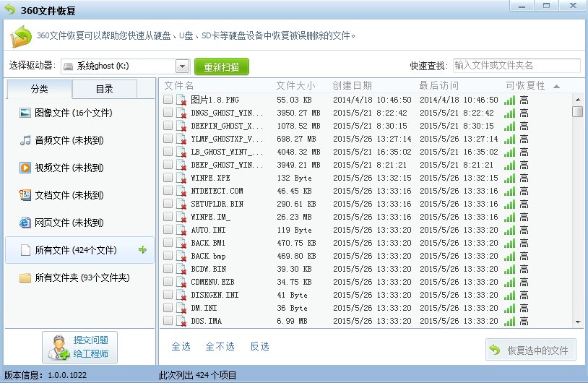Click the deleted file icon of 图片1.8.PNG
Image resolution: width=588 pixels, height=383 pixels.
pyautogui.click(x=181, y=100)
